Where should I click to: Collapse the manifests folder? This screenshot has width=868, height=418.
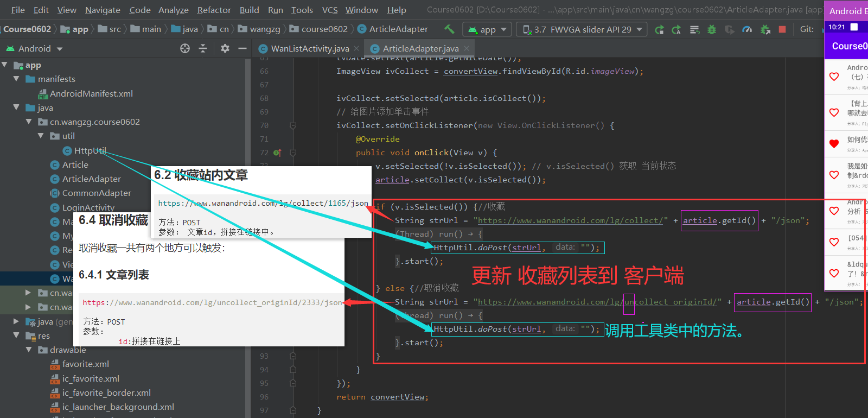coord(17,79)
